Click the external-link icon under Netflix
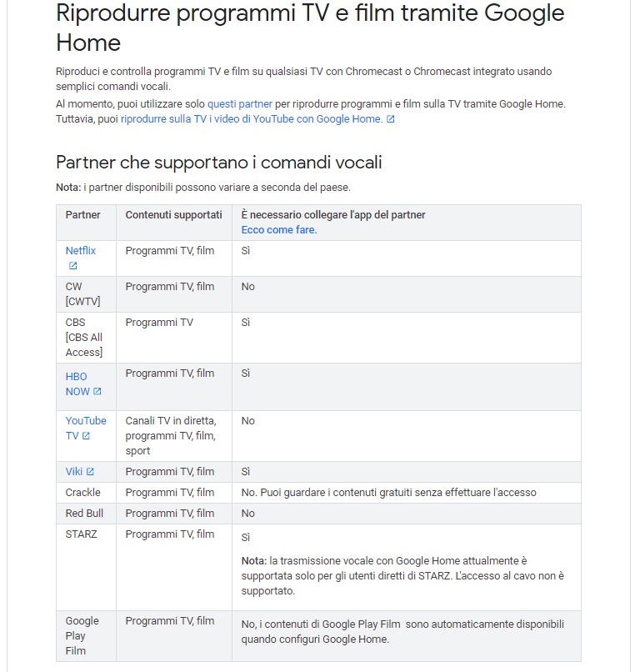Image resolution: width=640 pixels, height=672 pixels. tap(73, 266)
